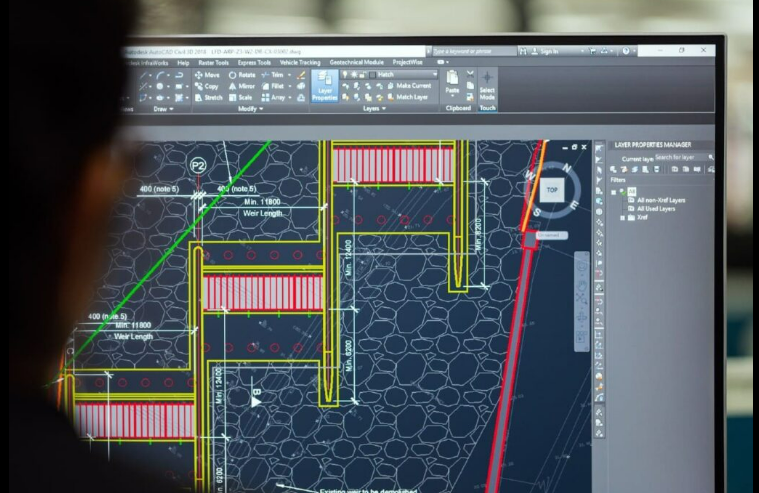Screen dimensions: 759x493
Task: Select All non-Xref Layers filter
Action: pyautogui.click(x=661, y=200)
